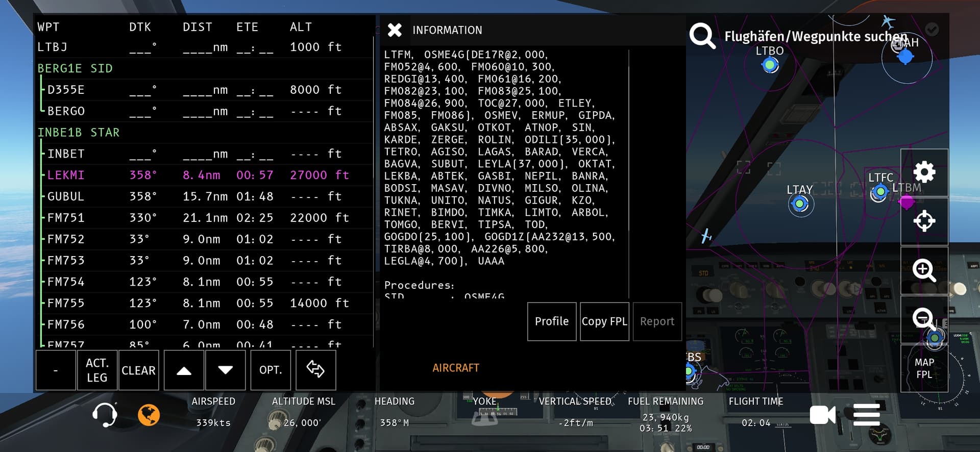The width and height of the screenshot is (980, 452).
Task: Select waypoint GUBUL in flight plan
Action: point(204,196)
